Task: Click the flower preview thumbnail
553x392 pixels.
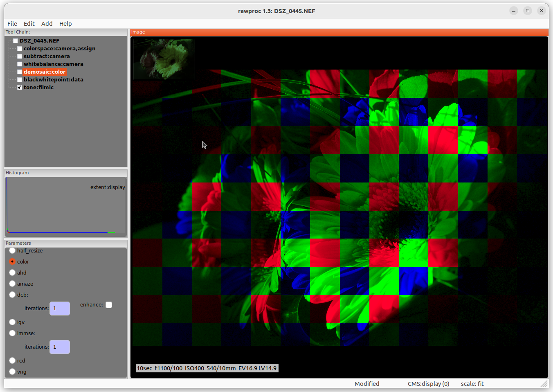Action: pyautogui.click(x=164, y=60)
